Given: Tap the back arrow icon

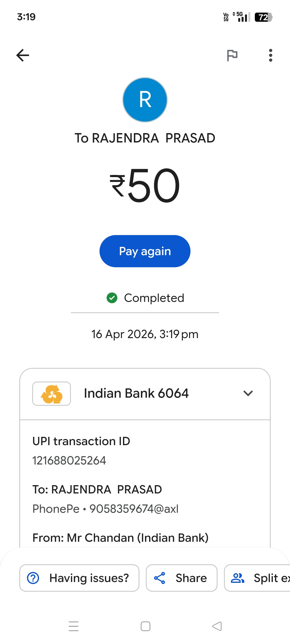Looking at the screenshot, I should (23, 55).
